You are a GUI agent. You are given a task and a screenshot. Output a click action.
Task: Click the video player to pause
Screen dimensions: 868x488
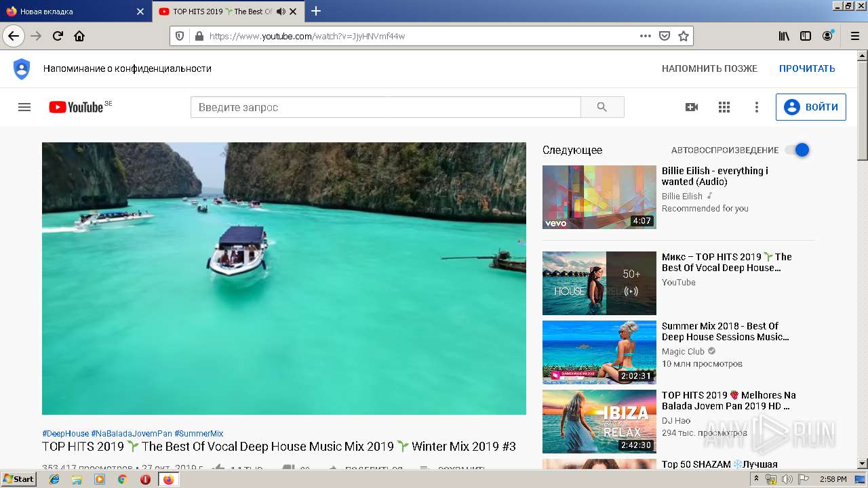(x=284, y=279)
